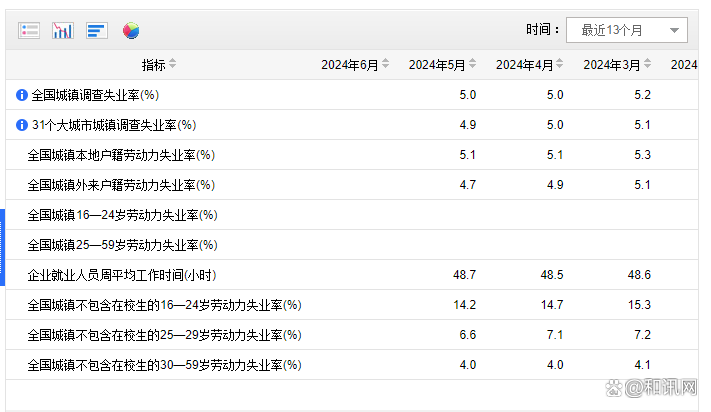Select the 不包含在校生的25—29岁 unemployment row
The width and height of the screenshot is (711, 412).
[352, 335]
